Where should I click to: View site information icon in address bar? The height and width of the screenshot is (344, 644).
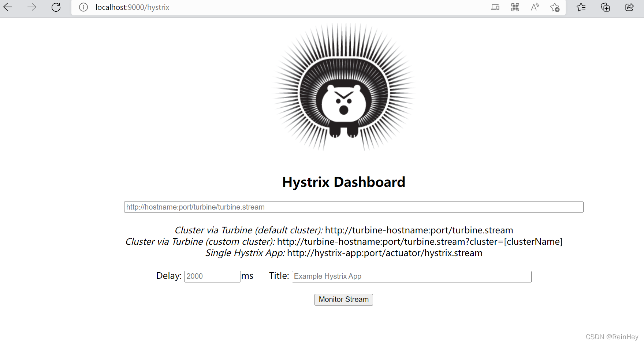(83, 7)
